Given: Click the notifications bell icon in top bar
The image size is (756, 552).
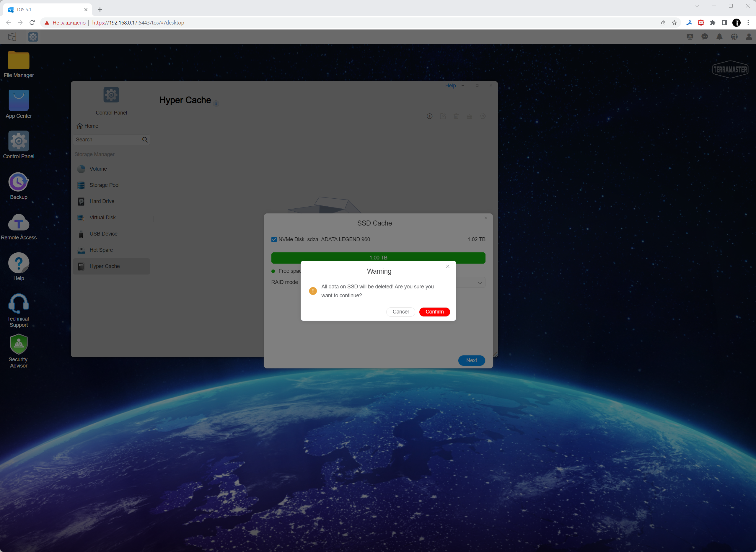Looking at the screenshot, I should (719, 37).
